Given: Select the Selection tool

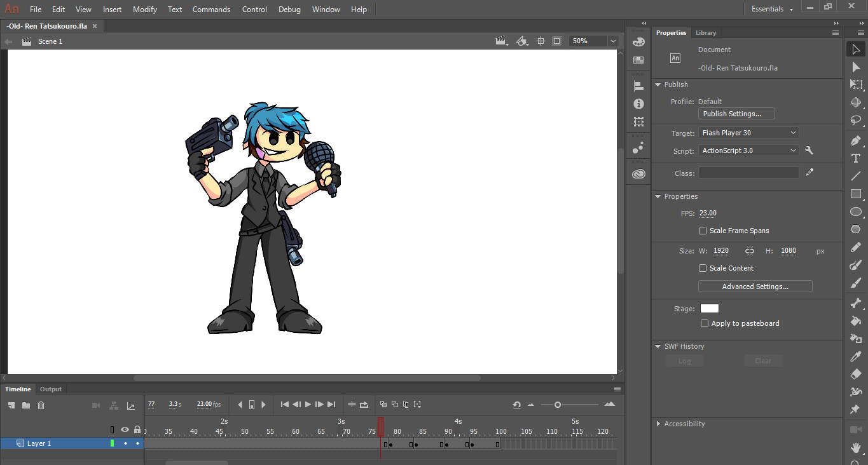Looking at the screenshot, I should pos(856,49).
